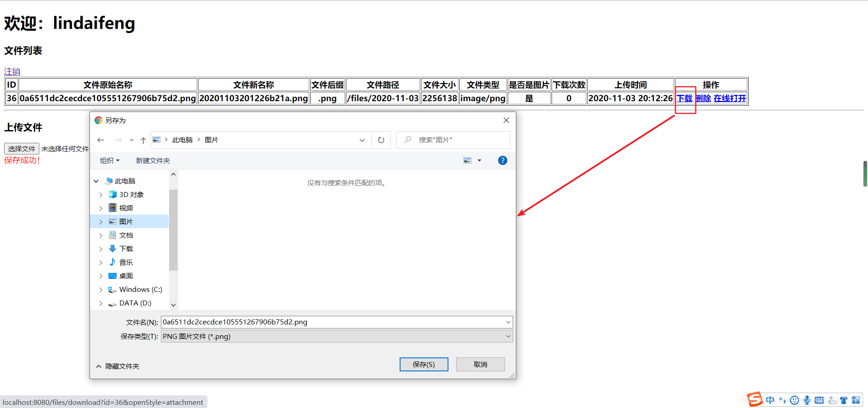Click the magnifier icon in the search box
Image resolution: width=868 pixels, height=408 pixels.
tap(408, 140)
